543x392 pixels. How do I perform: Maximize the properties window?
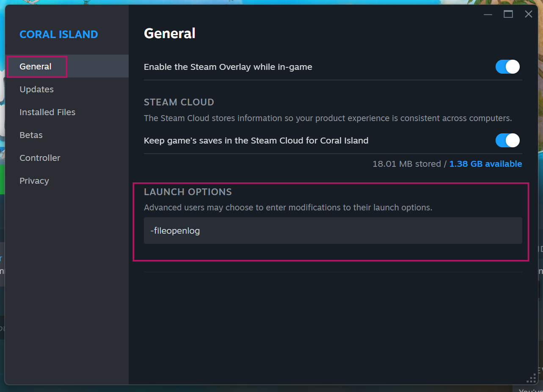pos(508,14)
